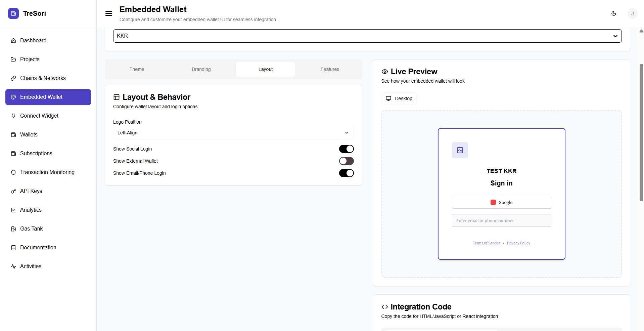This screenshot has width=644, height=331.
Task: Disable the Show Social Login toggle
Action: tap(346, 149)
